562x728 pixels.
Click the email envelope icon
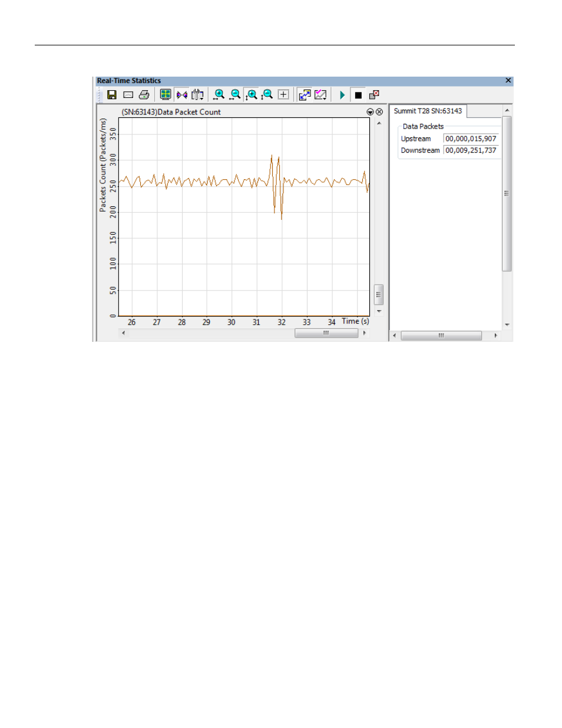[128, 95]
